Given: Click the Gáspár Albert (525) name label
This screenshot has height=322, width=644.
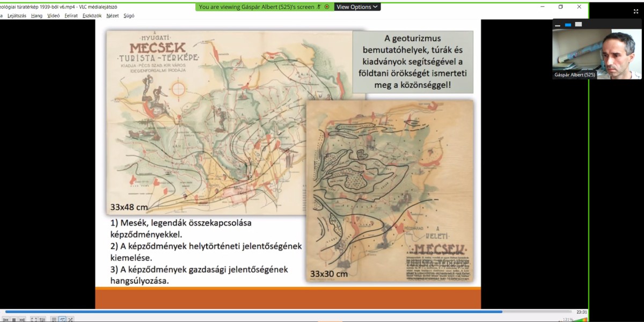Looking at the screenshot, I should point(574,75).
